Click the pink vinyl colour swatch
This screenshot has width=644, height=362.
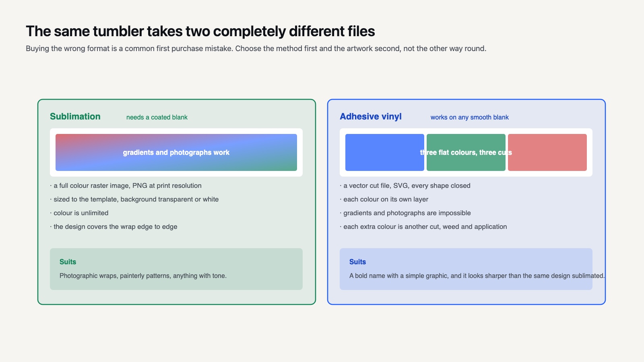point(547,152)
